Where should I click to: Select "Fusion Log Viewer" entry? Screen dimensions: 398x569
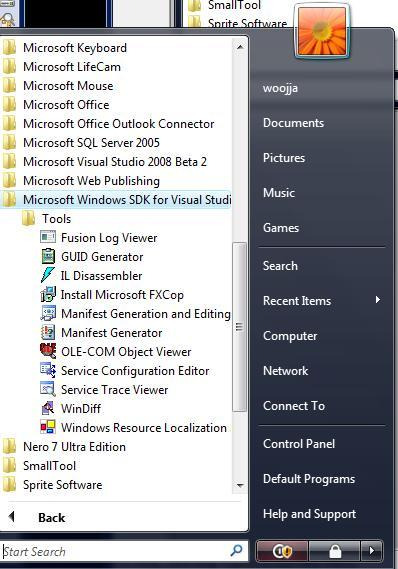109,238
